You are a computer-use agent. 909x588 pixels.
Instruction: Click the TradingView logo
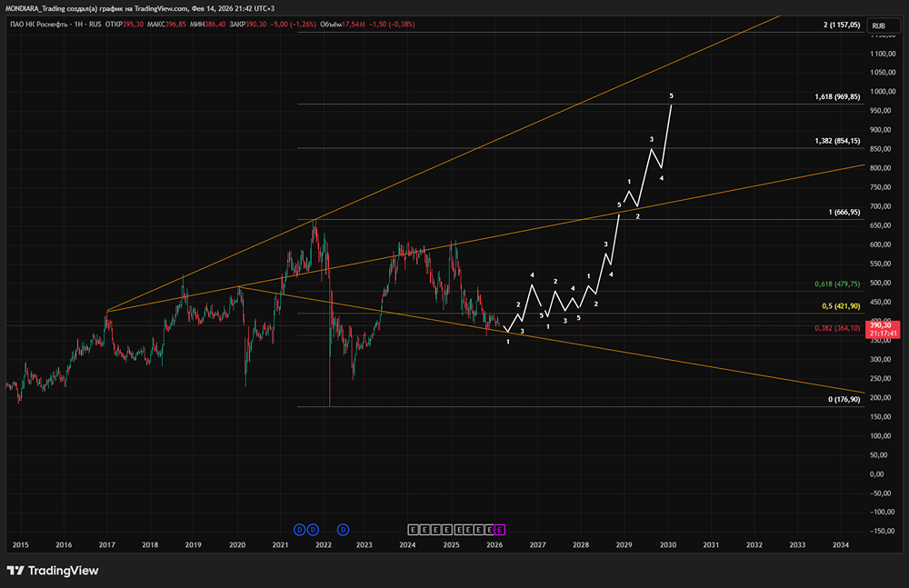point(53,571)
